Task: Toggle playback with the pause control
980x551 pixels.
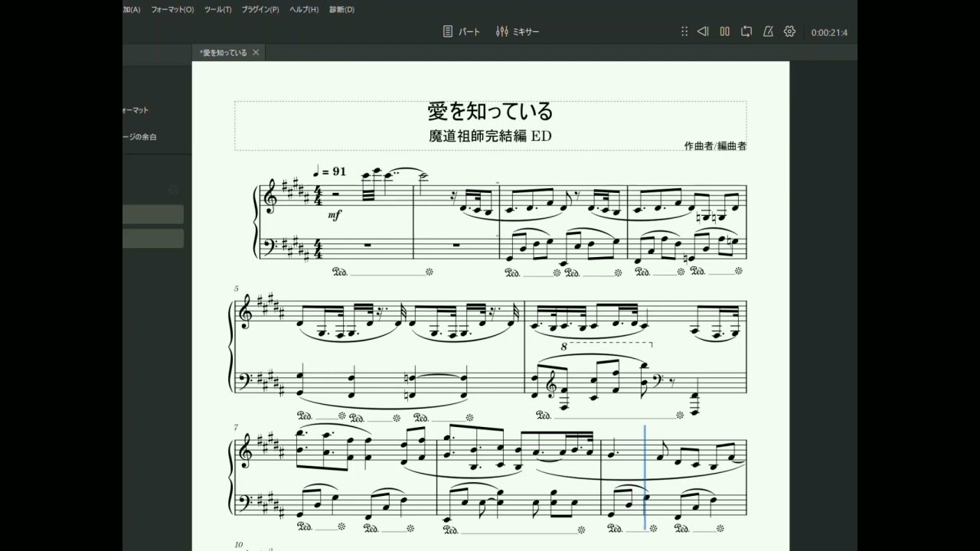Action: 724,31
